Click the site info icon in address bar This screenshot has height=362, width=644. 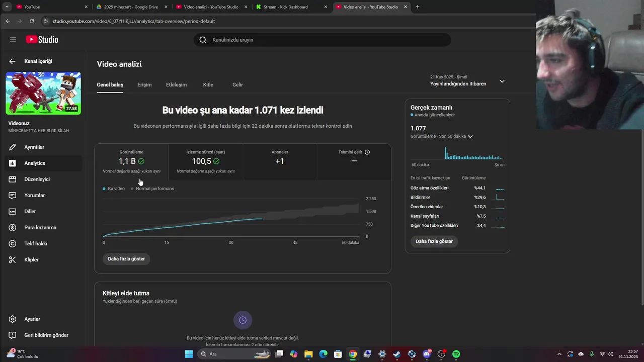[x=46, y=21]
